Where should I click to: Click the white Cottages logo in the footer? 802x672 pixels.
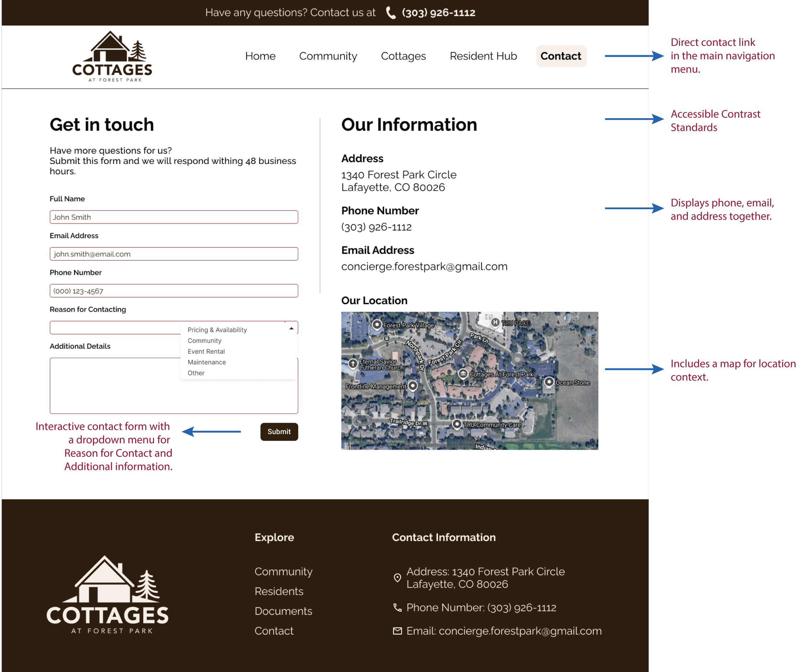107,594
